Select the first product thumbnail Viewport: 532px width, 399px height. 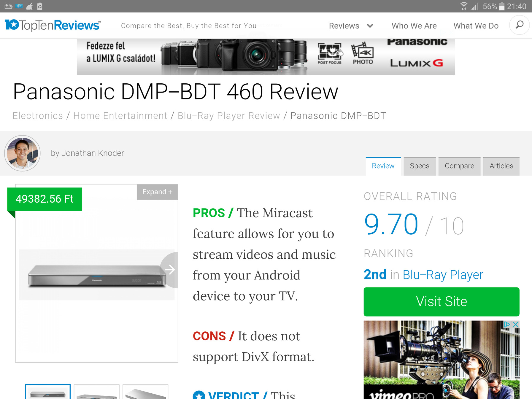click(x=48, y=392)
